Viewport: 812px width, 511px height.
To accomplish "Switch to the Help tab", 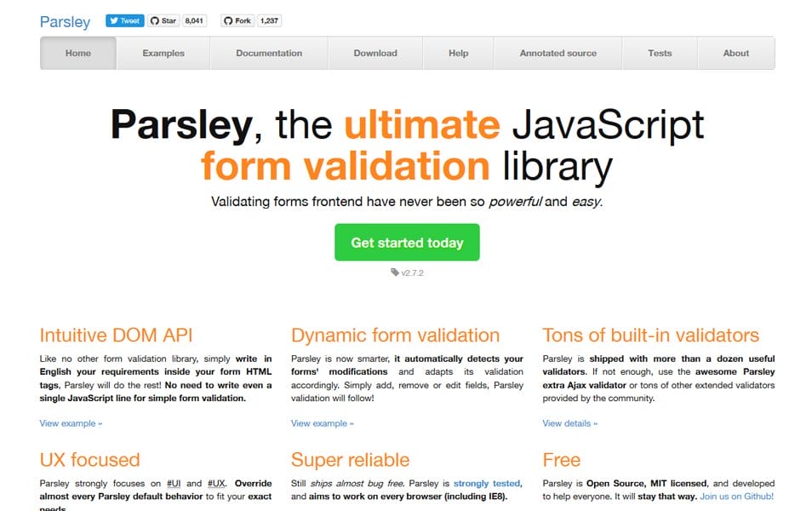I will pos(458,53).
